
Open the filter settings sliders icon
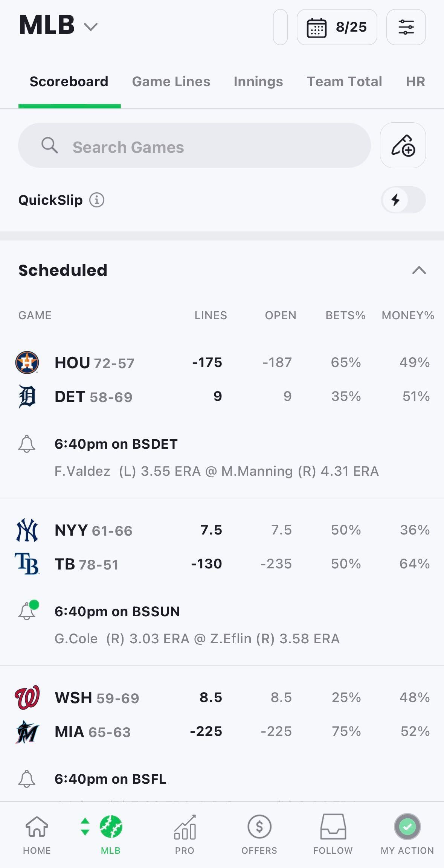pos(406,27)
